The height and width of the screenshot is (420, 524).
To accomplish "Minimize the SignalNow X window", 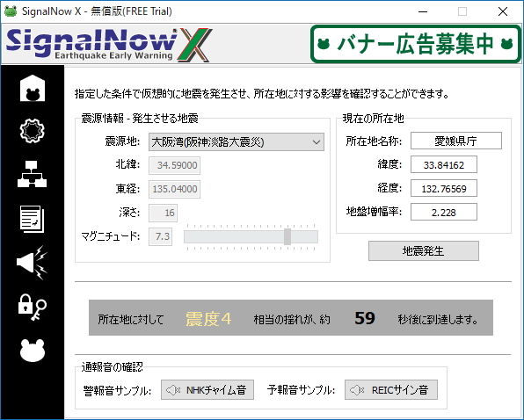I will tap(423, 11).
